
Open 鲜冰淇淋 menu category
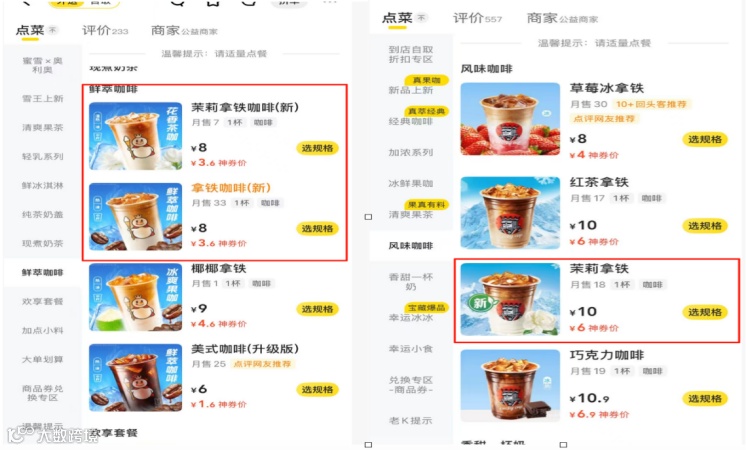pyautogui.click(x=42, y=186)
